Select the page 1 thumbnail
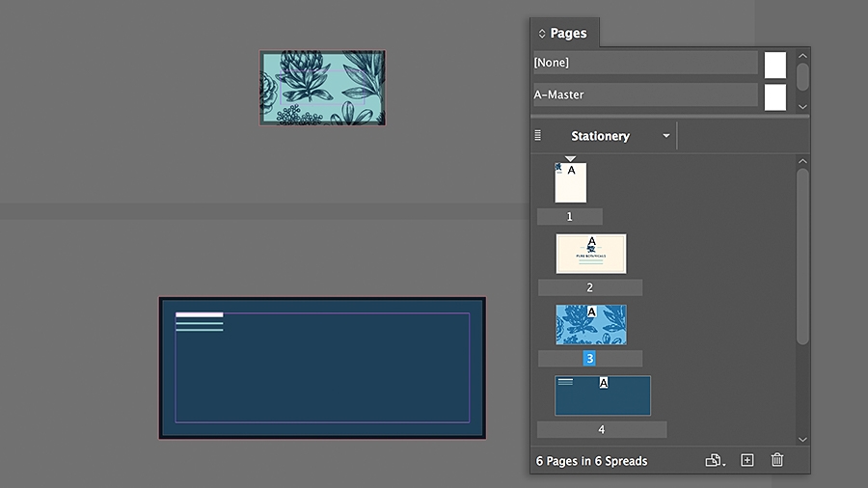This screenshot has width=868, height=488. pyautogui.click(x=571, y=182)
